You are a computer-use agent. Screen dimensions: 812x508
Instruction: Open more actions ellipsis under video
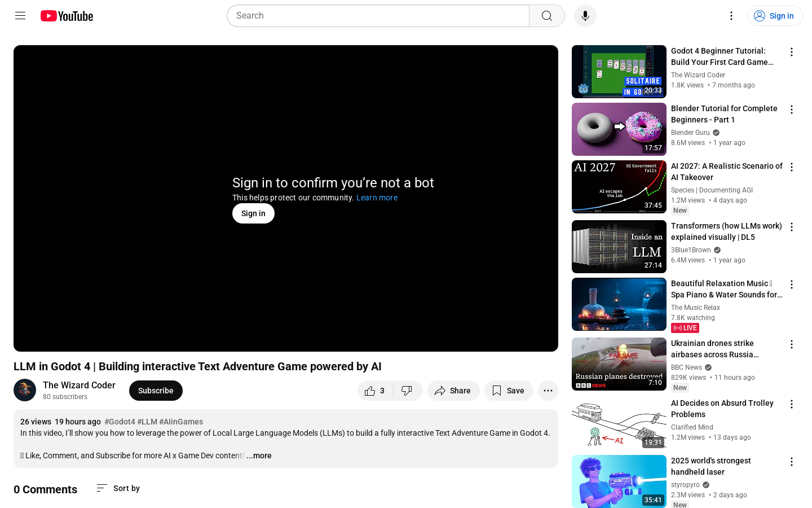(548, 391)
